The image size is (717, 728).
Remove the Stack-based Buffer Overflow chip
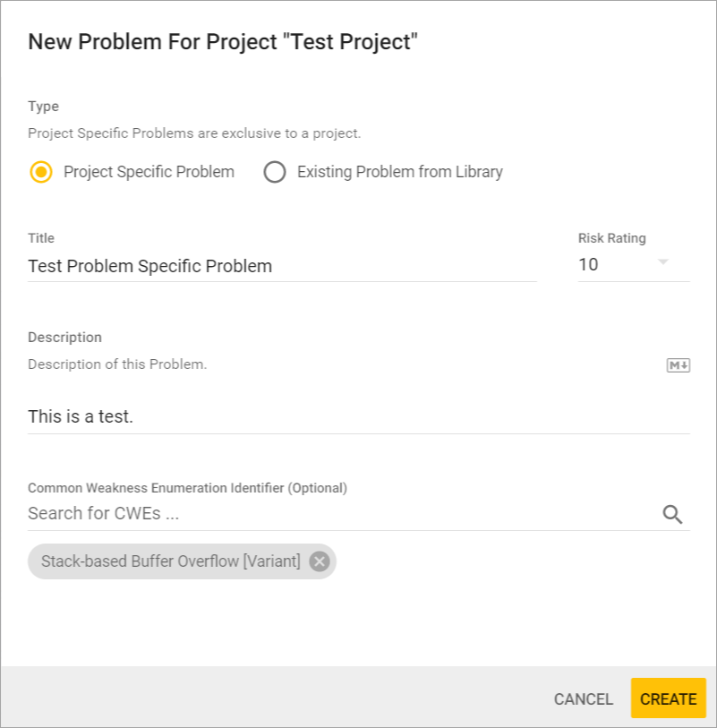coord(320,561)
